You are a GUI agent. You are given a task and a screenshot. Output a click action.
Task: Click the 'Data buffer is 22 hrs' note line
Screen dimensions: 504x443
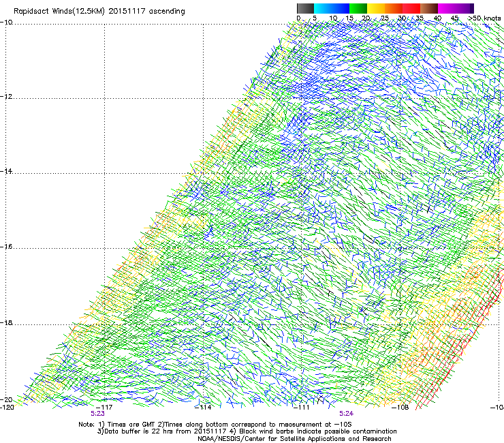click(x=247, y=431)
